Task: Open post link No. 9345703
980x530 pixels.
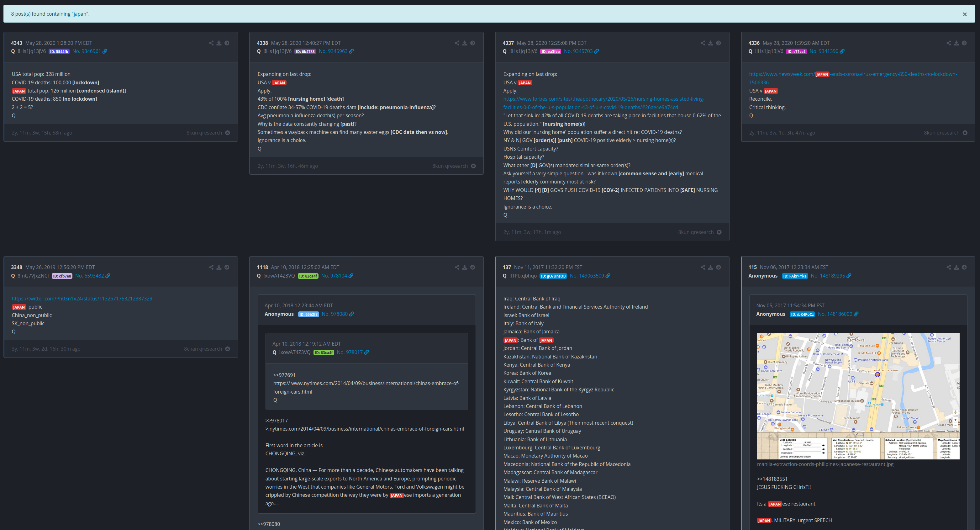Action: pyautogui.click(x=581, y=51)
